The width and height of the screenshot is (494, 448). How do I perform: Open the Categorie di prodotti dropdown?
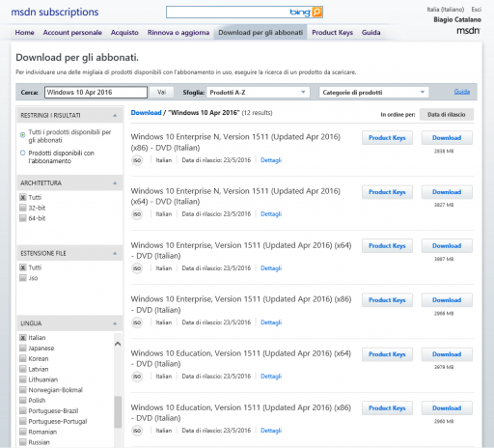(x=373, y=93)
